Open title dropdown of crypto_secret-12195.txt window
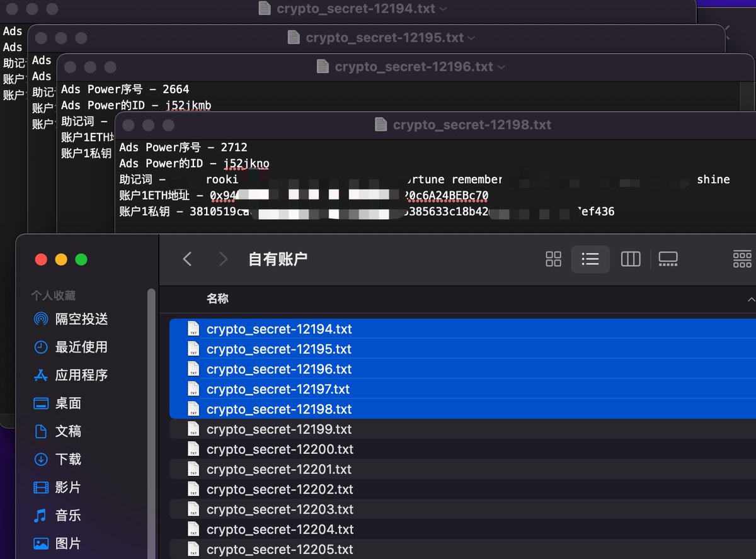756x559 pixels. tap(471, 38)
